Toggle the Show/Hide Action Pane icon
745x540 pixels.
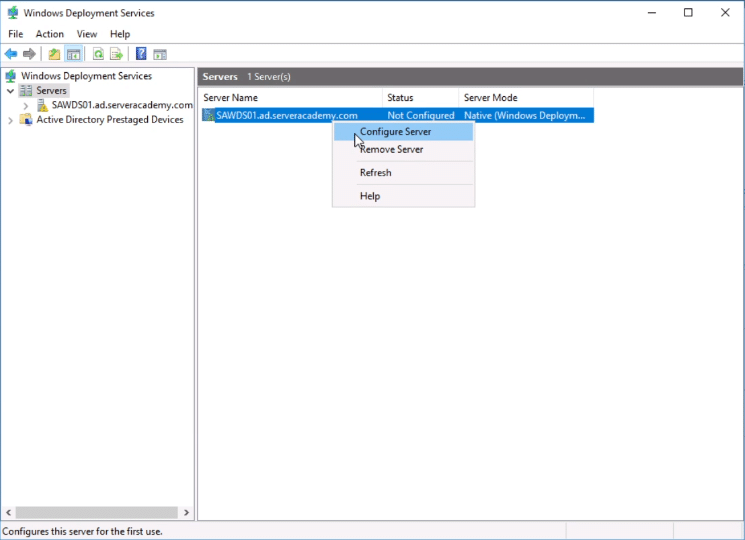tap(160, 54)
